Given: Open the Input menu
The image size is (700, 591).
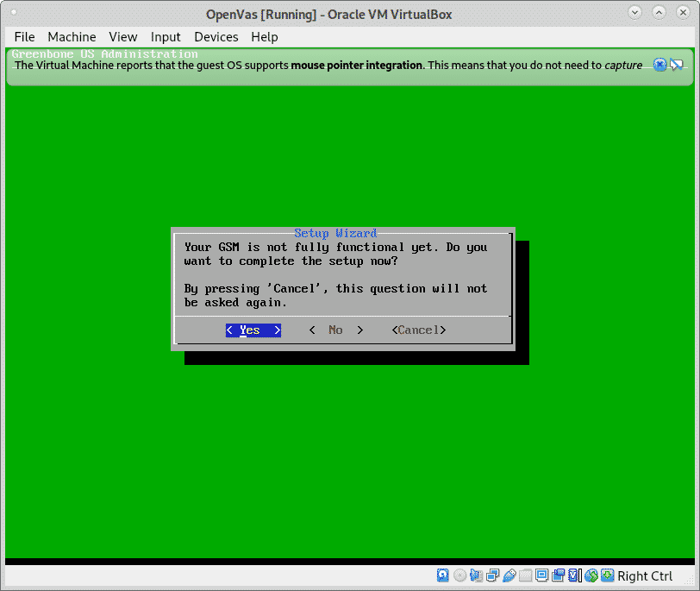Looking at the screenshot, I should point(166,36).
